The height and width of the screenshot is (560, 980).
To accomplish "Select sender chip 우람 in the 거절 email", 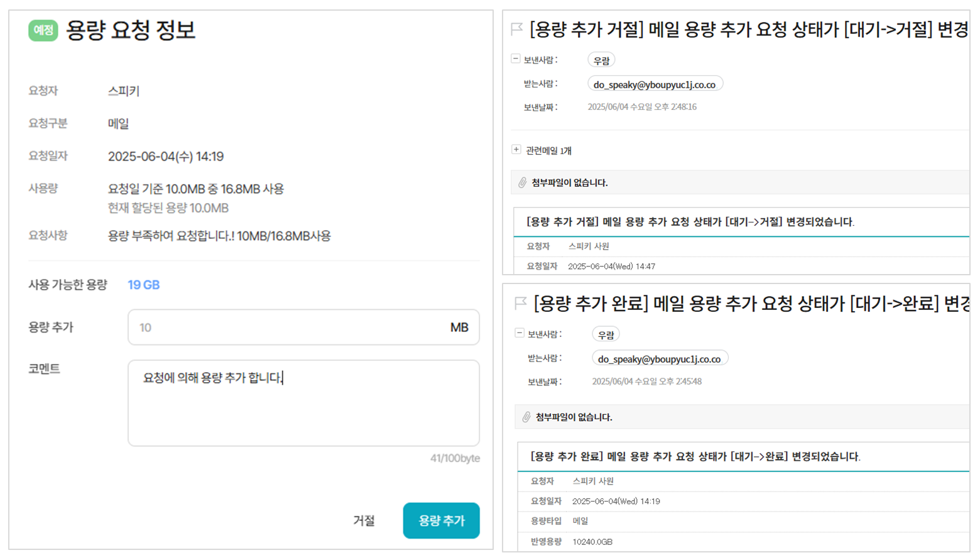I will click(601, 60).
